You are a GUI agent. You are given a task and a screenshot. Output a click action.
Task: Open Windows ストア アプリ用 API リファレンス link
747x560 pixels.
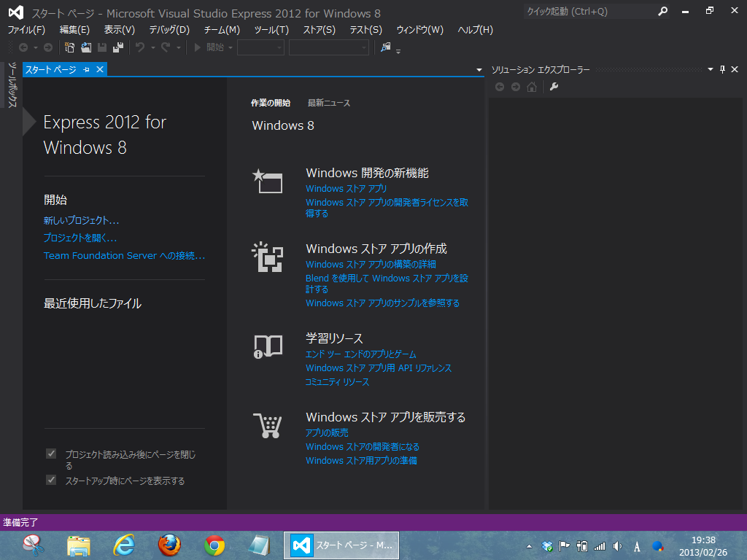(x=379, y=368)
